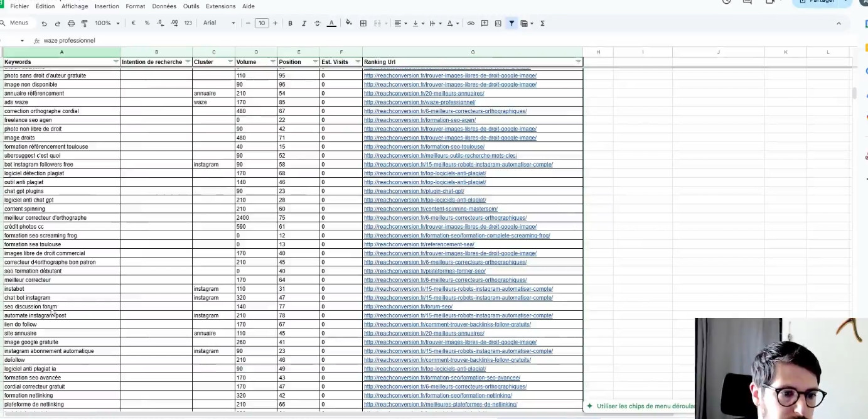868x419 pixels.
Task: Toggle italic formatting
Action: point(304,23)
